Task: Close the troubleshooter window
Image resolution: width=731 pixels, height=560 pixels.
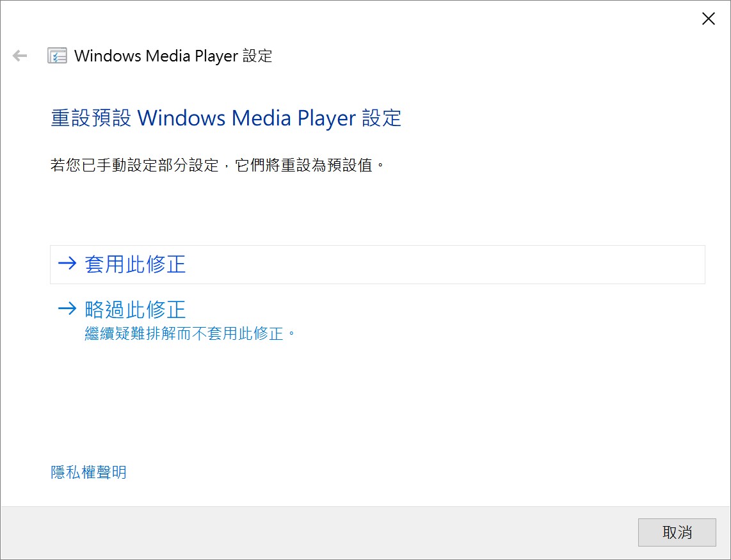Action: [x=708, y=19]
